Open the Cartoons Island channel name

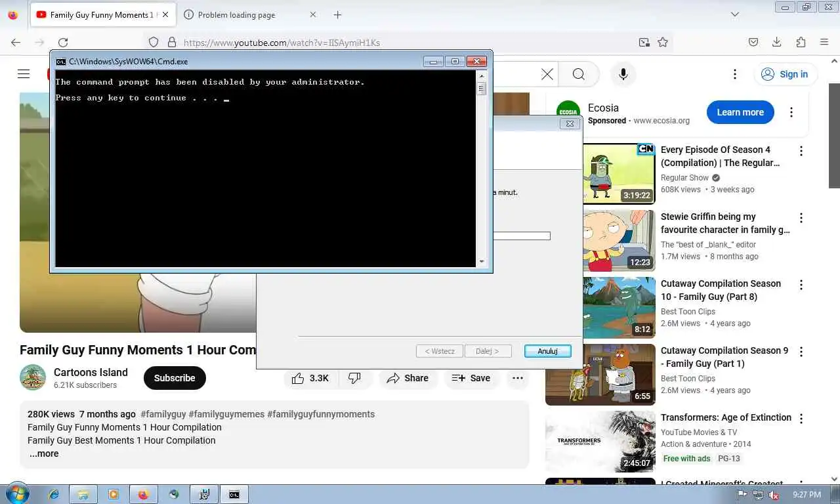pyautogui.click(x=91, y=372)
